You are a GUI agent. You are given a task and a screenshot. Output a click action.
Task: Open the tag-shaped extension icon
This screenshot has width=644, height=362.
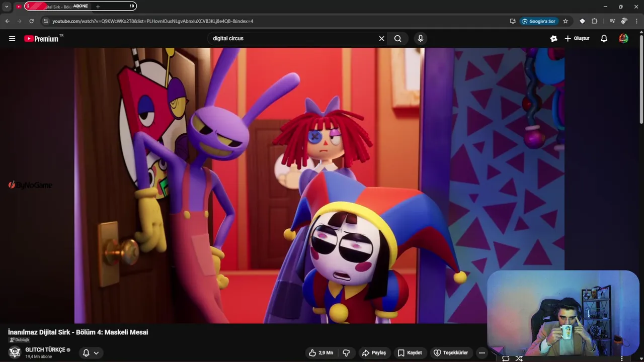click(582, 21)
